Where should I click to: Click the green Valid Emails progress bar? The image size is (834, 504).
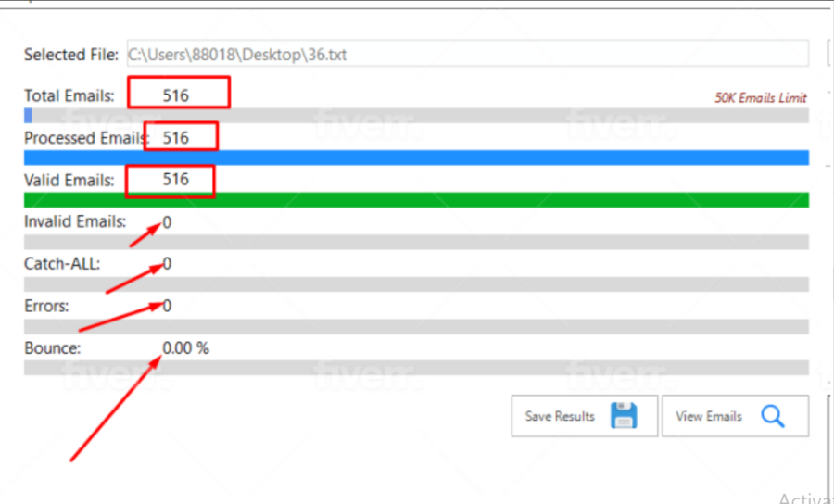(x=416, y=200)
